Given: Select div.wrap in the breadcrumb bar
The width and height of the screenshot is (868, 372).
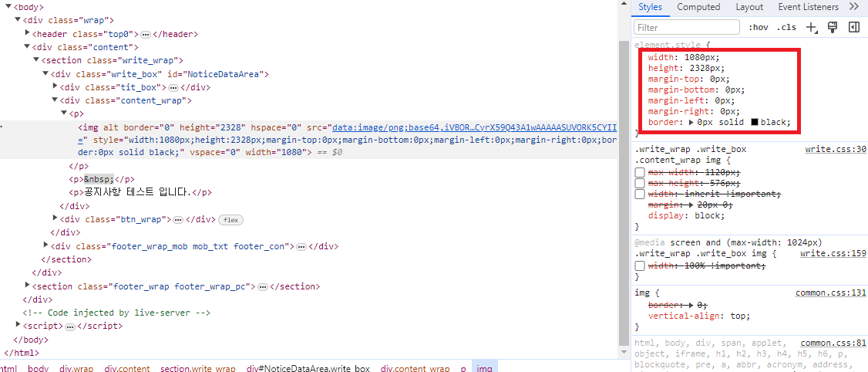Looking at the screenshot, I should [x=76, y=368].
